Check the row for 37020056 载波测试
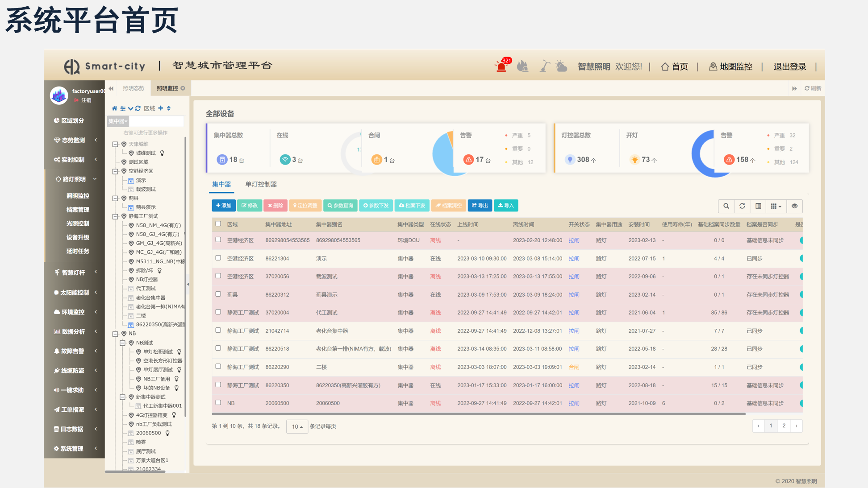868x488 pixels. pyautogui.click(x=218, y=276)
